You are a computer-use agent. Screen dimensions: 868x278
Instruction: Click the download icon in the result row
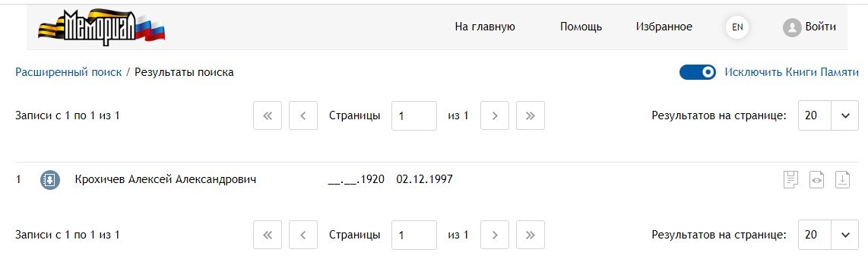(842, 180)
